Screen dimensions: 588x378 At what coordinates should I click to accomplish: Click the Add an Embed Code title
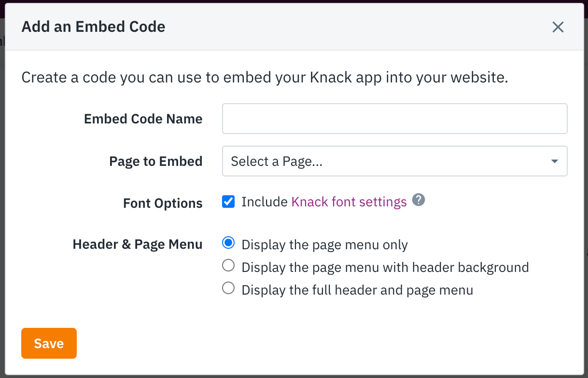point(93,27)
